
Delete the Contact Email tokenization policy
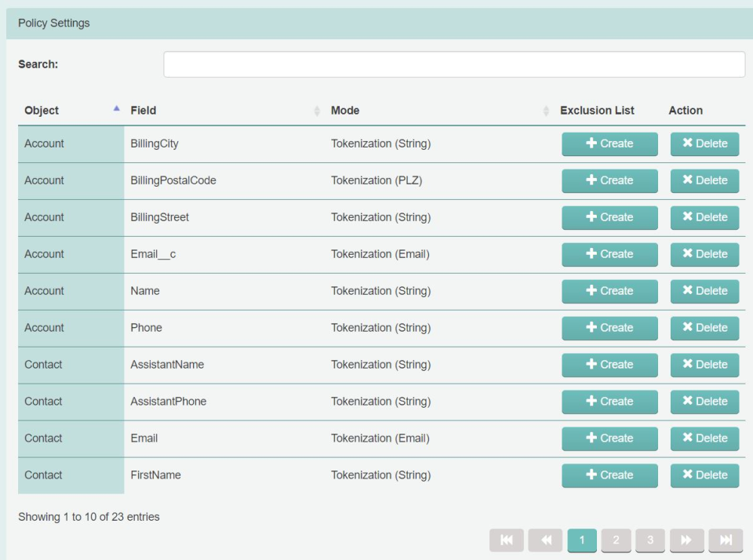[x=704, y=438]
